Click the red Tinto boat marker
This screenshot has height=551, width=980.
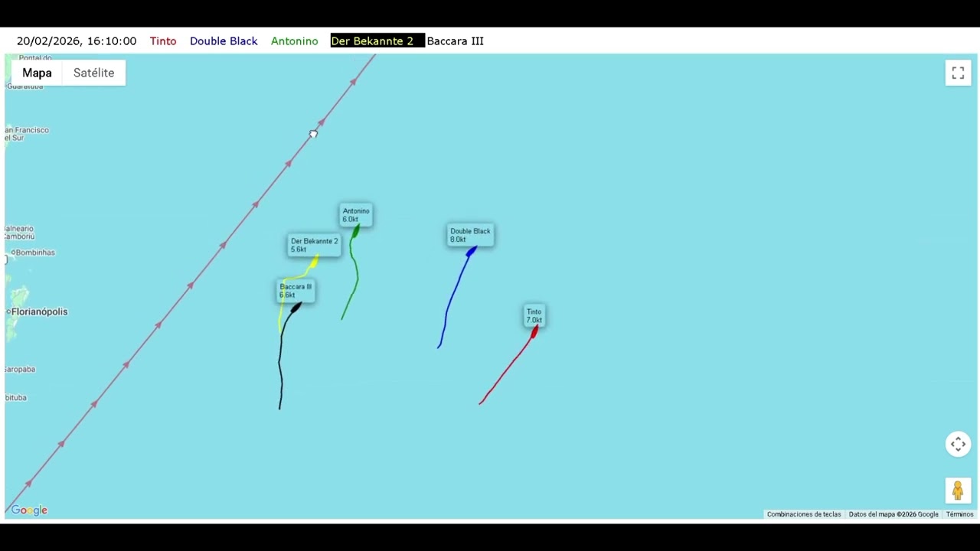534,332
